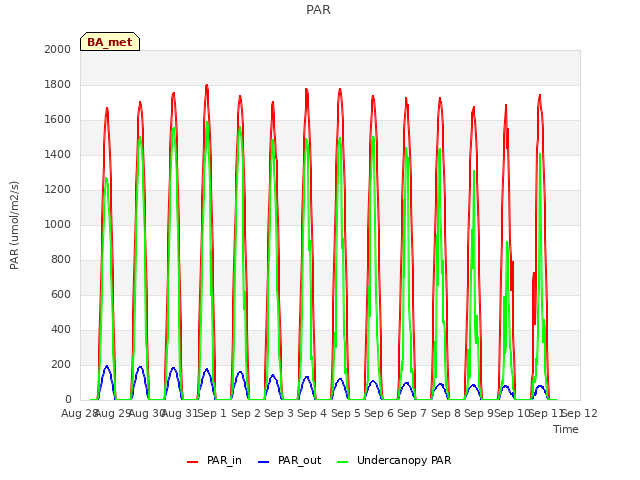Click the 800 y-axis tick label

(x=61, y=260)
